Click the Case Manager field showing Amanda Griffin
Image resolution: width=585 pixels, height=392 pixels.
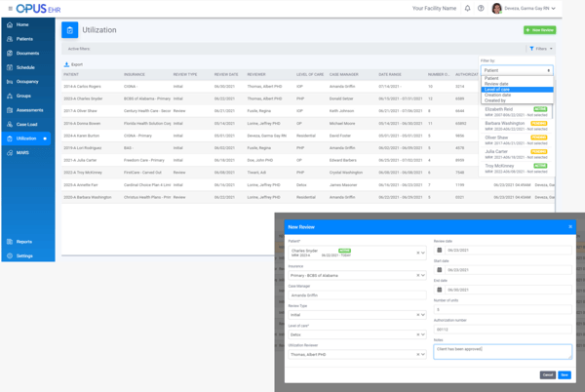pyautogui.click(x=357, y=295)
